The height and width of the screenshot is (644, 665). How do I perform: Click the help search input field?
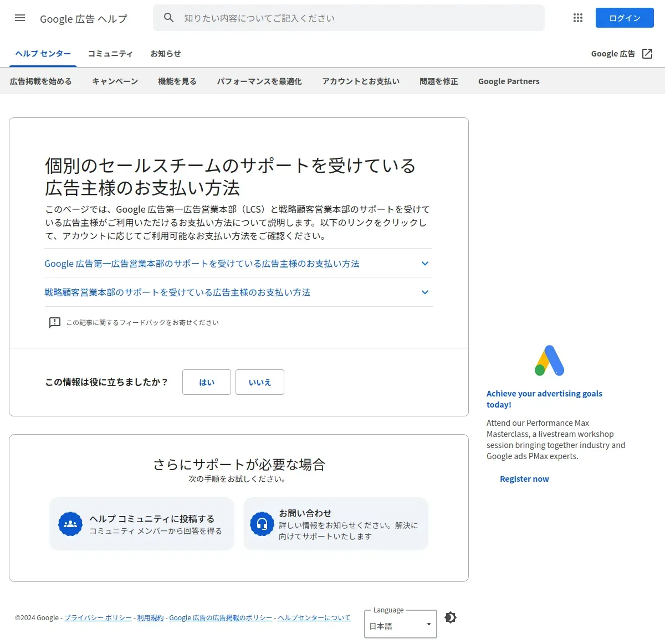point(349,18)
